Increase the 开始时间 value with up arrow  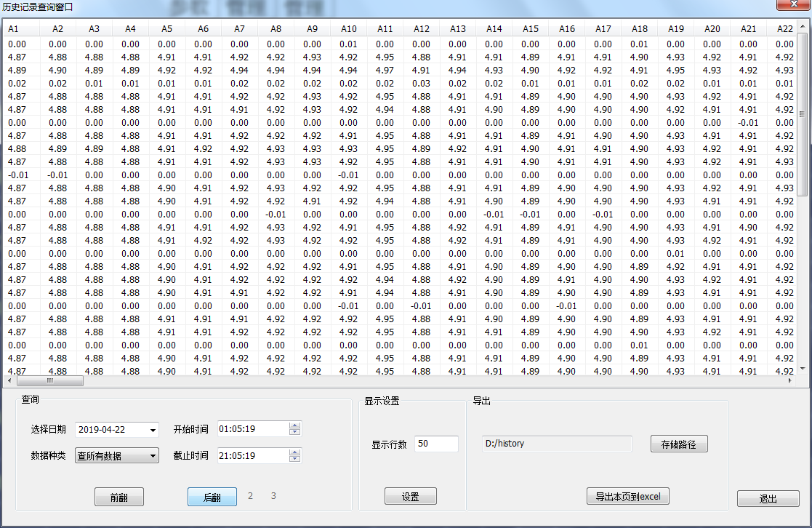click(x=294, y=425)
